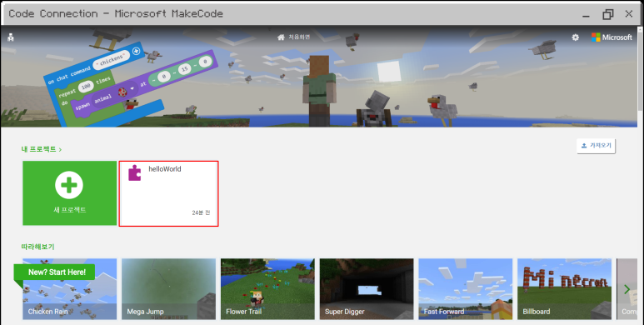Click the sitemap icon at top left
644x325 pixels.
point(11,37)
